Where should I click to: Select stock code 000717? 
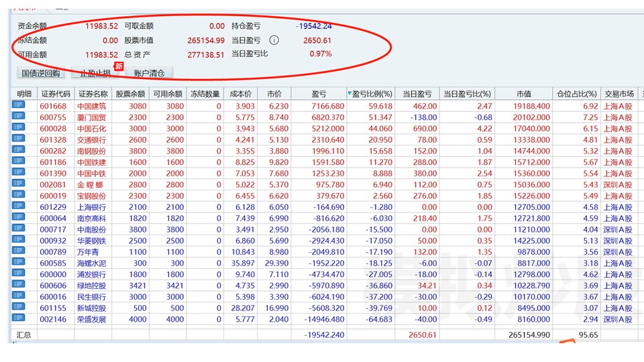tap(53, 229)
